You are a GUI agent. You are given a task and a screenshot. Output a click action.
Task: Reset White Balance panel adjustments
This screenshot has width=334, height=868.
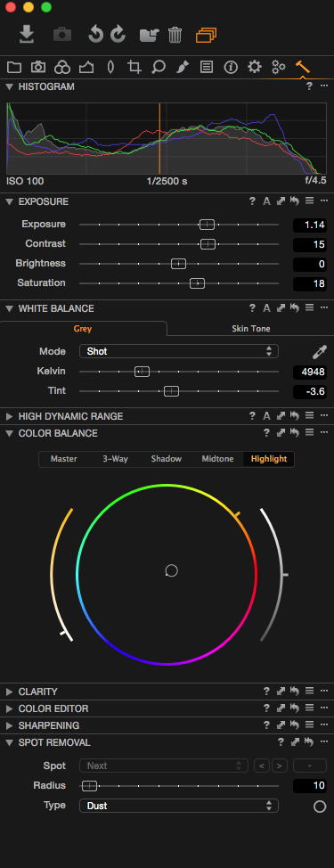coord(296,308)
